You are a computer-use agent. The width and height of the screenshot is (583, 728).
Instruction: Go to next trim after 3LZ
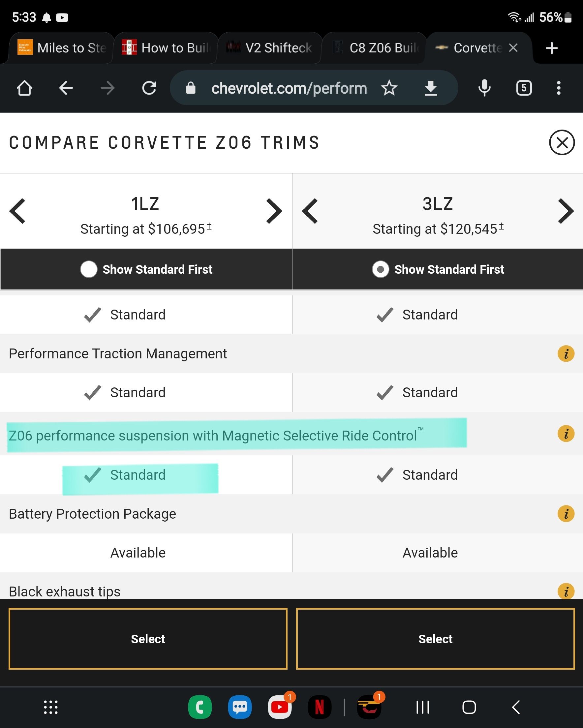click(566, 211)
